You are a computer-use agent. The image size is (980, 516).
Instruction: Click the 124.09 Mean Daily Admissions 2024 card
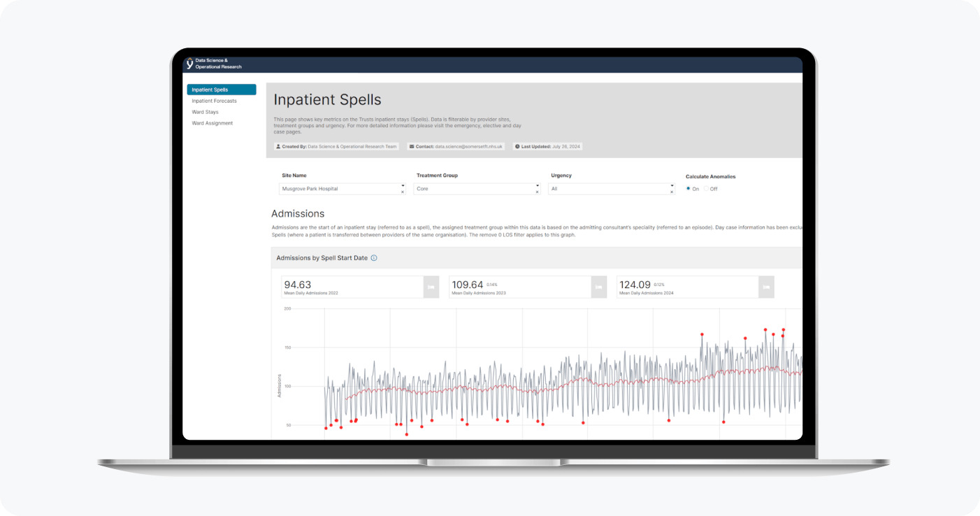pyautogui.click(x=696, y=287)
